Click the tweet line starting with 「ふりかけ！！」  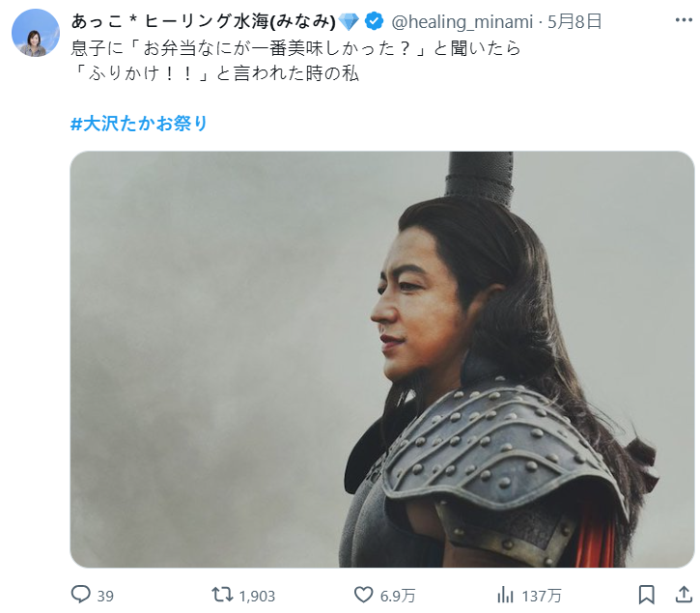pos(214,73)
